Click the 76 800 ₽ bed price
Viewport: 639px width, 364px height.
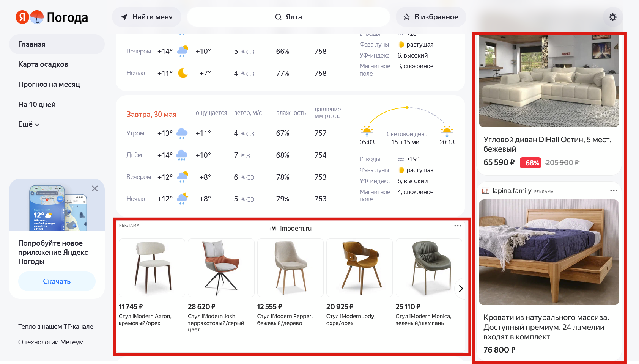499,350
